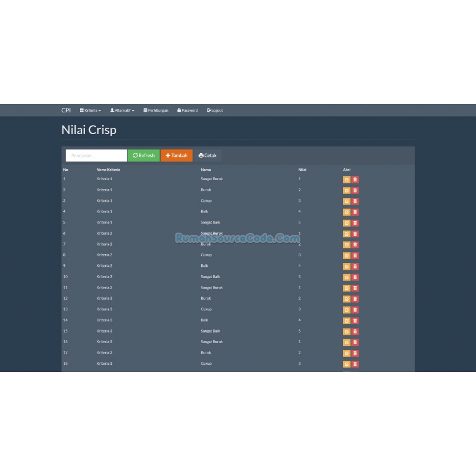Delete row 7 Kriteria 2 entry
The height and width of the screenshot is (476, 476).
(x=355, y=245)
